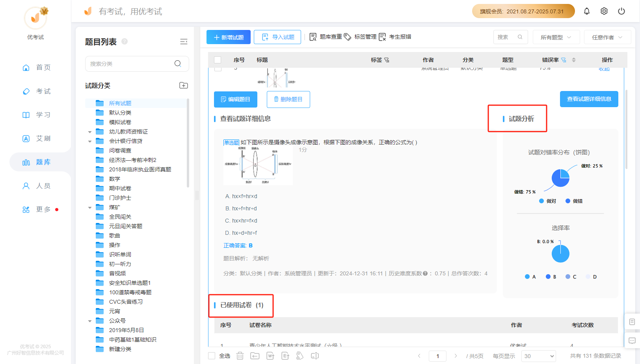Expand 公众号 category
Image resolution: width=640 pixels, height=364 pixels.
pos(90,321)
